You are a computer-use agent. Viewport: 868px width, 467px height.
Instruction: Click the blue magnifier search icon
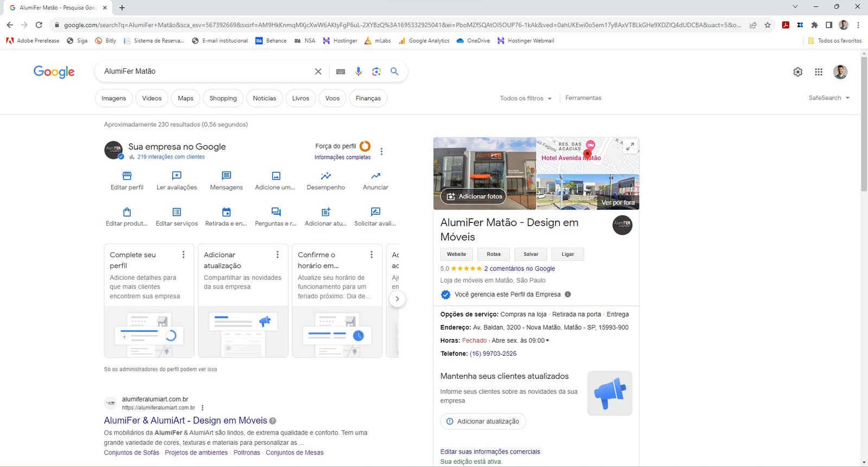click(394, 72)
